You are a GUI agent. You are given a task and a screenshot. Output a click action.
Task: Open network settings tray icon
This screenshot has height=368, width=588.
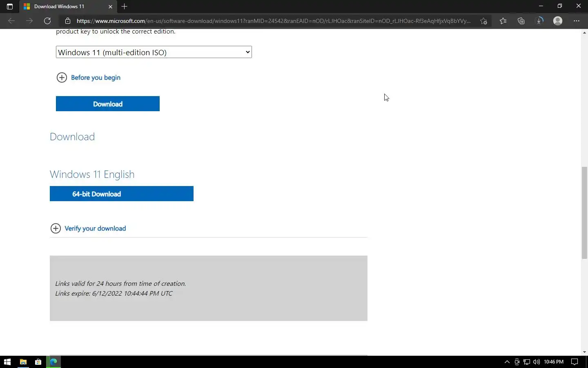[527, 362]
